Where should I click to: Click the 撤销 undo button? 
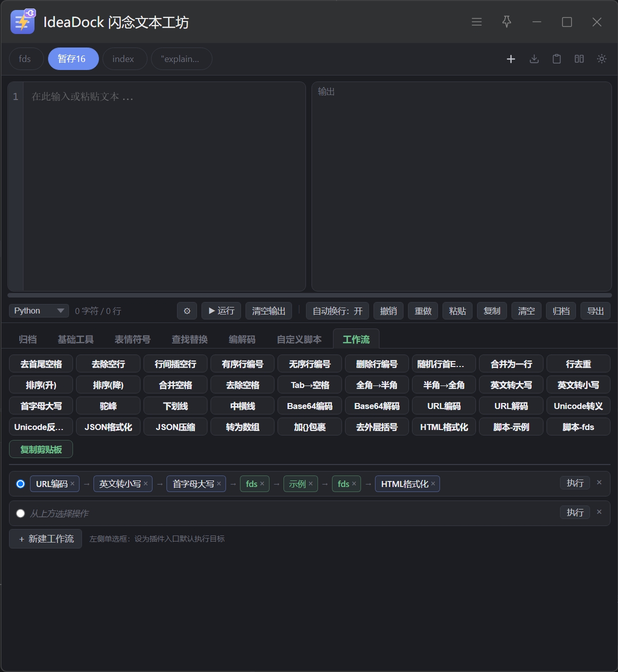coord(388,311)
